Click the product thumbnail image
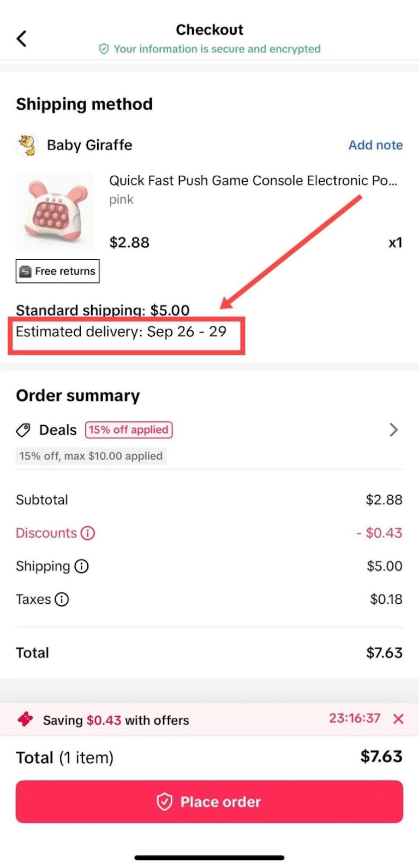 click(x=55, y=211)
